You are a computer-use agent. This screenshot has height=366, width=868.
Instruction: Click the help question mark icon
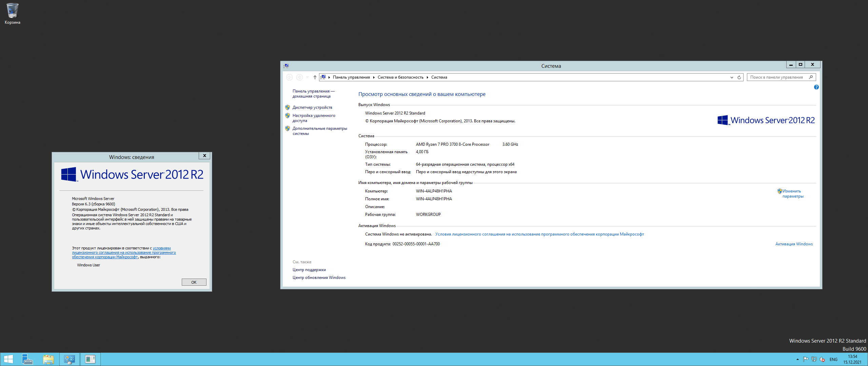pyautogui.click(x=816, y=87)
